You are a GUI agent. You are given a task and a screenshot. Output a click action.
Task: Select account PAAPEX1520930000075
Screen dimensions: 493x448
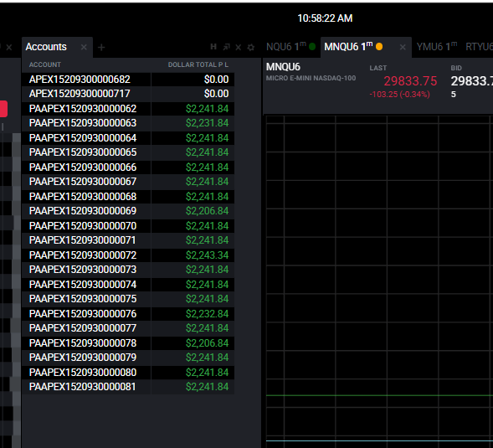pos(83,299)
